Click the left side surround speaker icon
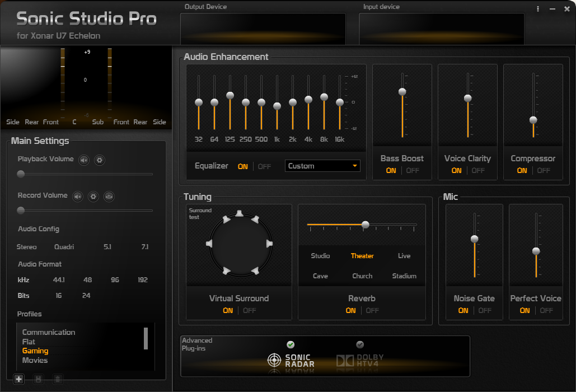The height and width of the screenshot is (392, 576). [209, 244]
